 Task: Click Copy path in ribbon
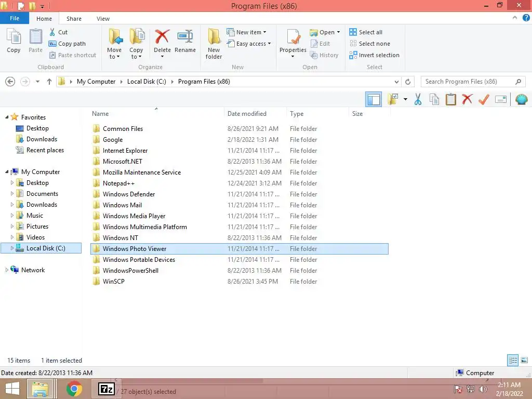(67, 44)
